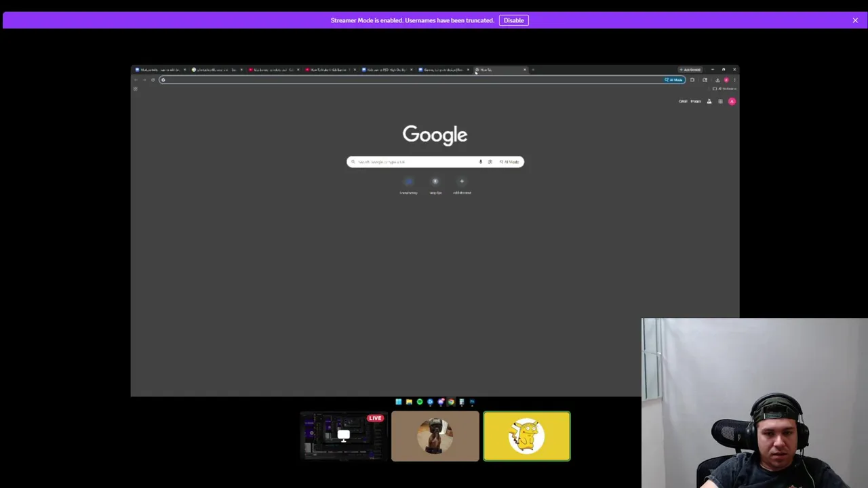Image resolution: width=868 pixels, height=488 pixels.
Task: Click the webcam video overlay
Action: point(755,403)
